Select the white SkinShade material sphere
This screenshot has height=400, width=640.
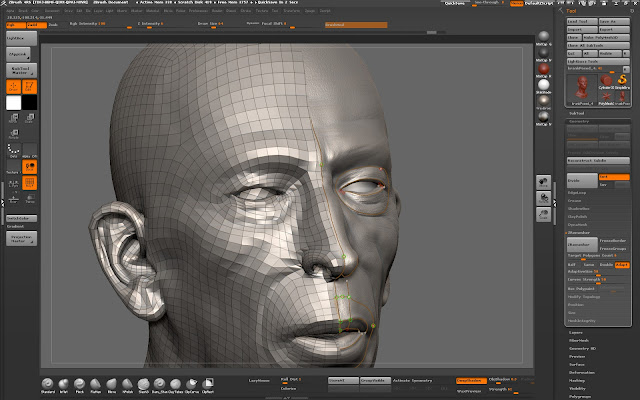(x=542, y=84)
